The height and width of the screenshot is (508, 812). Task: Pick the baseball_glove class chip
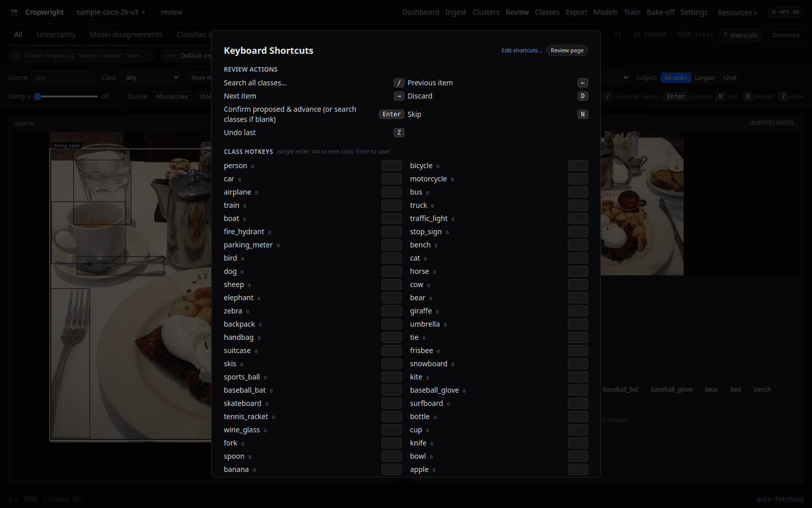(672, 390)
